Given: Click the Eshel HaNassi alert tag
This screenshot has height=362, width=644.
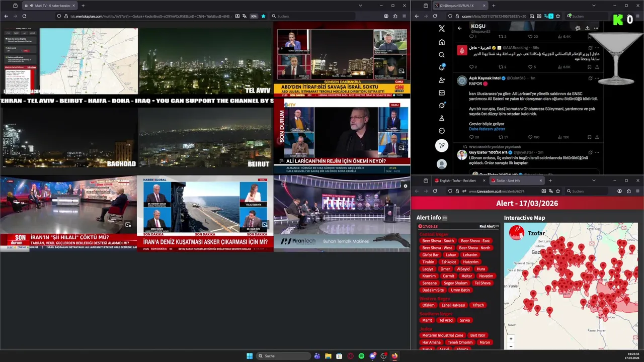Looking at the screenshot, I should (x=453, y=305).
